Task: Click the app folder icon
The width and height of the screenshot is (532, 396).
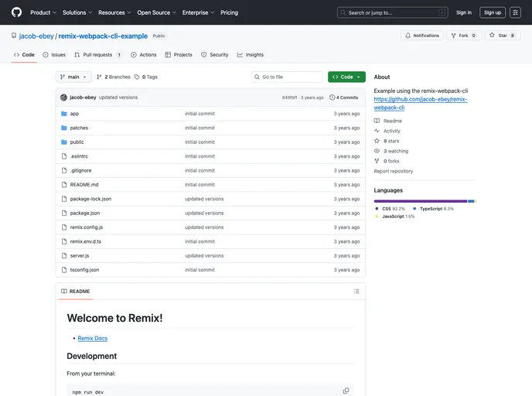Action: click(x=63, y=114)
